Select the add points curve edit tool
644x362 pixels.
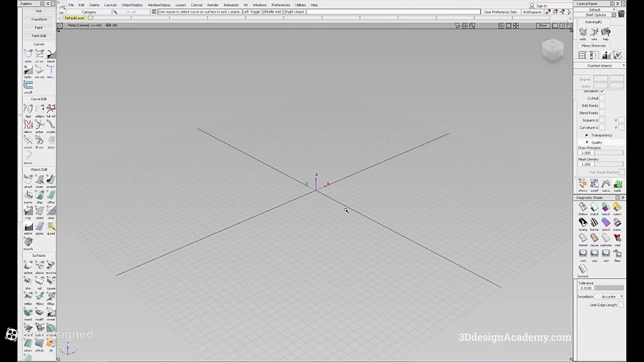coord(39,109)
